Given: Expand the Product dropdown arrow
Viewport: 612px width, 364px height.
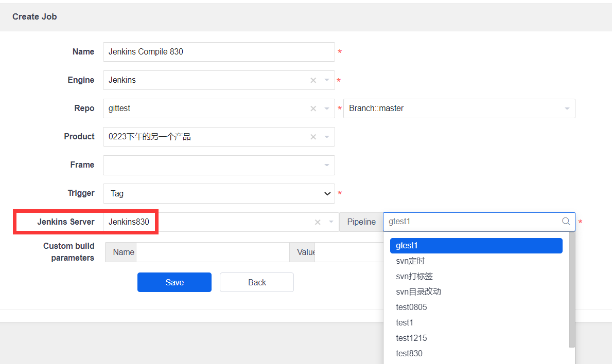Looking at the screenshot, I should tap(326, 137).
